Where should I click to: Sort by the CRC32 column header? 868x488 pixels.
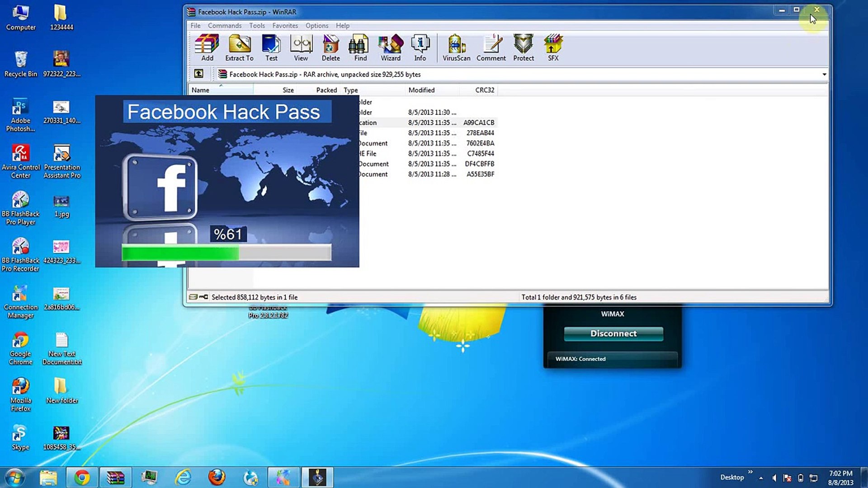pyautogui.click(x=478, y=90)
